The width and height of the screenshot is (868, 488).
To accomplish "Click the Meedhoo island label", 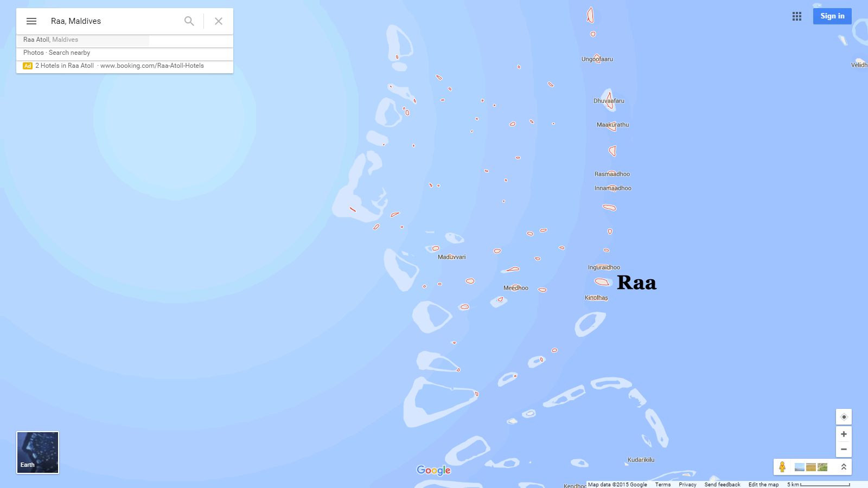I will pyautogui.click(x=516, y=288).
